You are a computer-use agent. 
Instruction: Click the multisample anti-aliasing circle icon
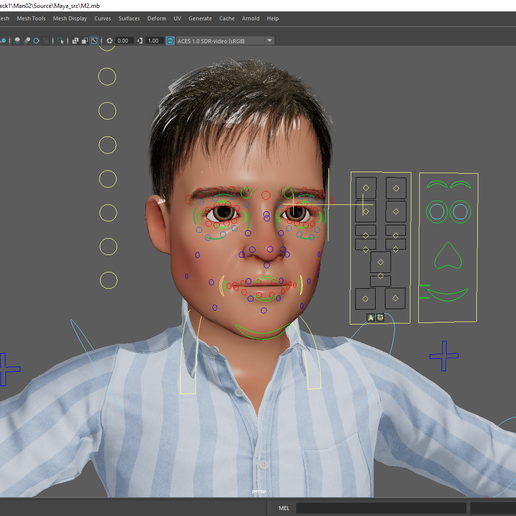click(x=36, y=41)
